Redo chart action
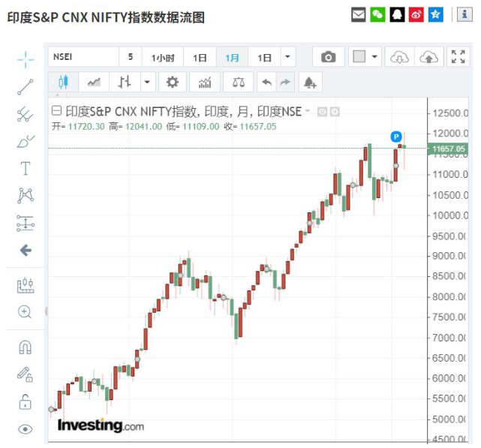Image resolution: width=481 pixels, height=448 pixels. 285,82
